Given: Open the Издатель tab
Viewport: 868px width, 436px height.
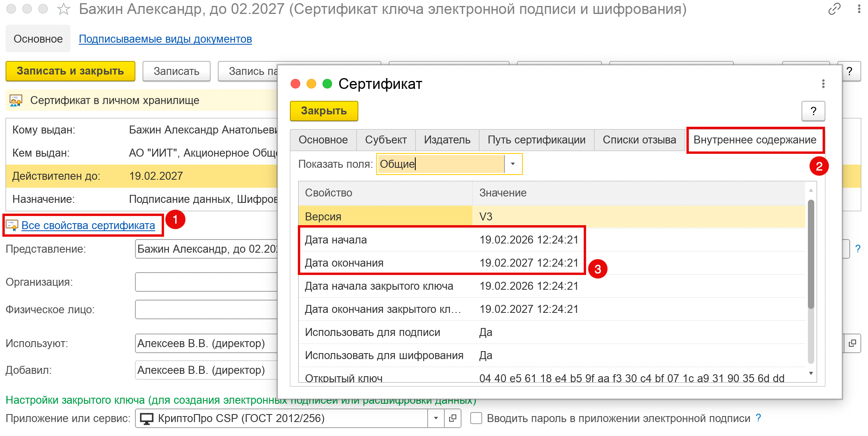Looking at the screenshot, I should (447, 140).
